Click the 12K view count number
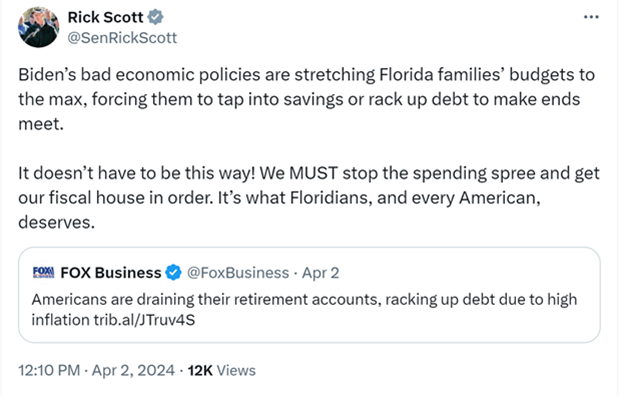Screen dimensions: 626x396 200,370
